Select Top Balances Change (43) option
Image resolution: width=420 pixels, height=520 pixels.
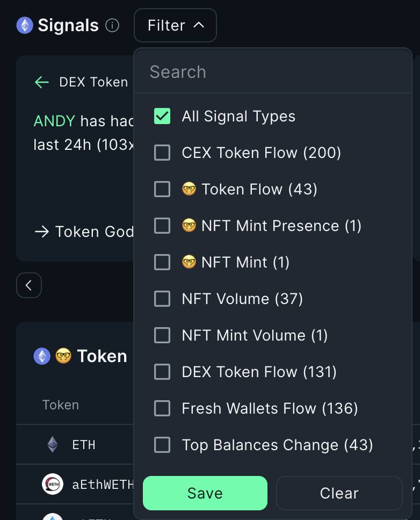pos(162,444)
